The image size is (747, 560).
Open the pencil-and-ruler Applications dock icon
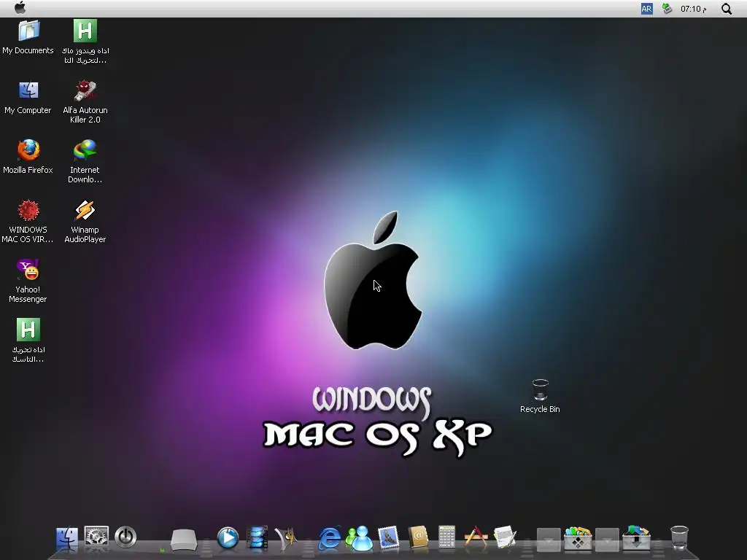pyautogui.click(x=476, y=537)
